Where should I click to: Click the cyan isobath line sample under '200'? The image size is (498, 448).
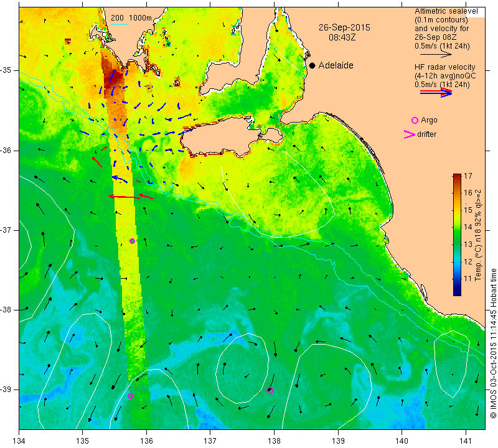[x=120, y=24]
